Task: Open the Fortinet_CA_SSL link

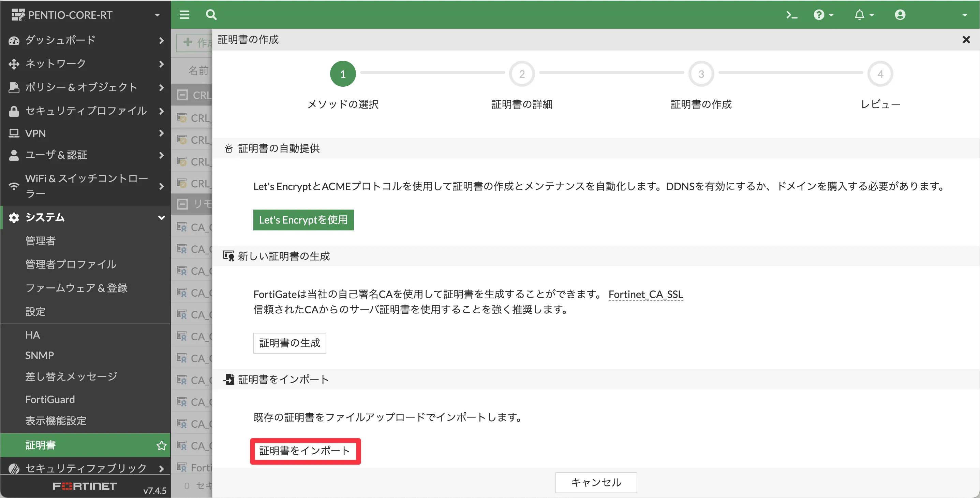Action: click(645, 294)
